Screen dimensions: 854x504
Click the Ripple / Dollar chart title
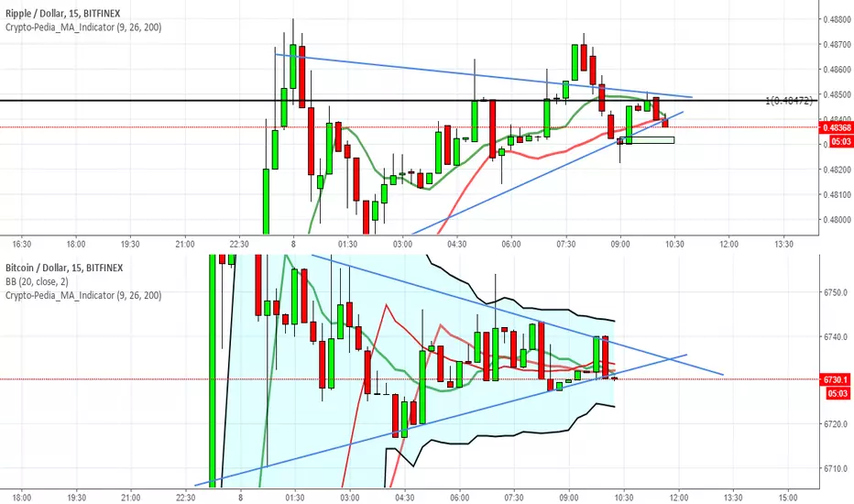pyautogui.click(x=62, y=13)
